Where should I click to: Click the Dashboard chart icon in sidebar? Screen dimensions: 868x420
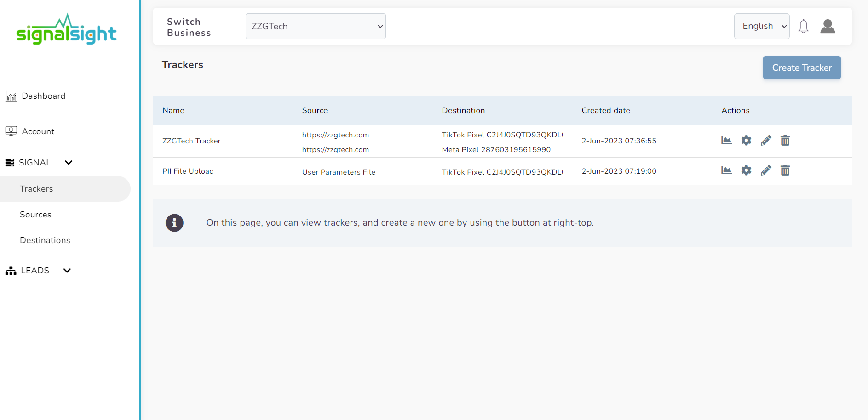11,96
